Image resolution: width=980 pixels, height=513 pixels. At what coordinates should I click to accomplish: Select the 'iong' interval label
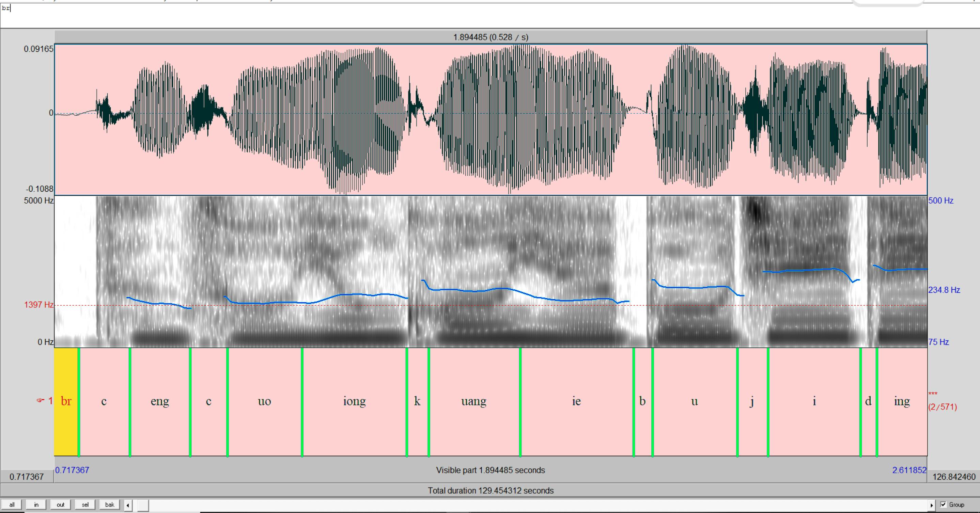(354, 401)
